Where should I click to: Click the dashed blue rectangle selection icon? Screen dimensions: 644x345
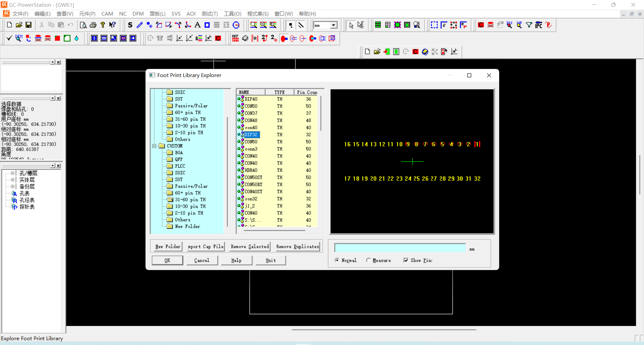(434, 25)
